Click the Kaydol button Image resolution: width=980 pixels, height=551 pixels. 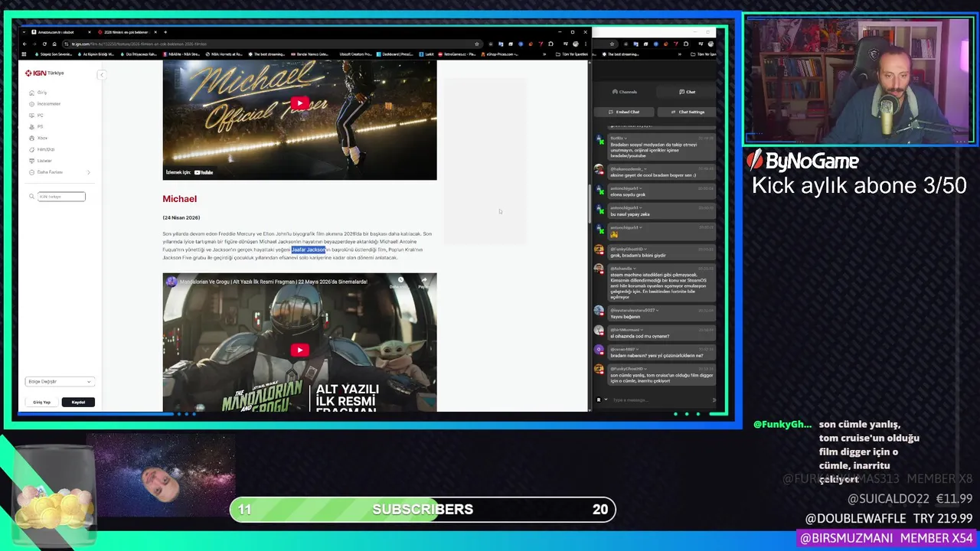[78, 402]
